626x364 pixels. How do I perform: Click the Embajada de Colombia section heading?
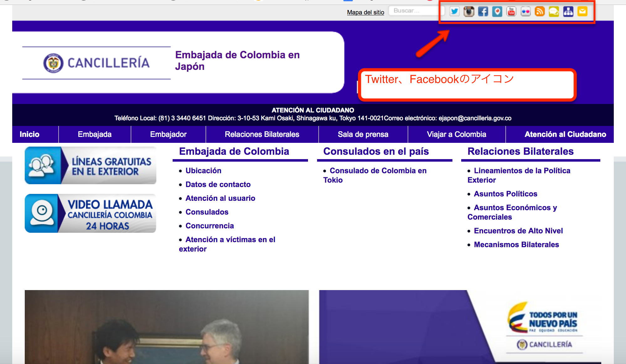pos(234,151)
